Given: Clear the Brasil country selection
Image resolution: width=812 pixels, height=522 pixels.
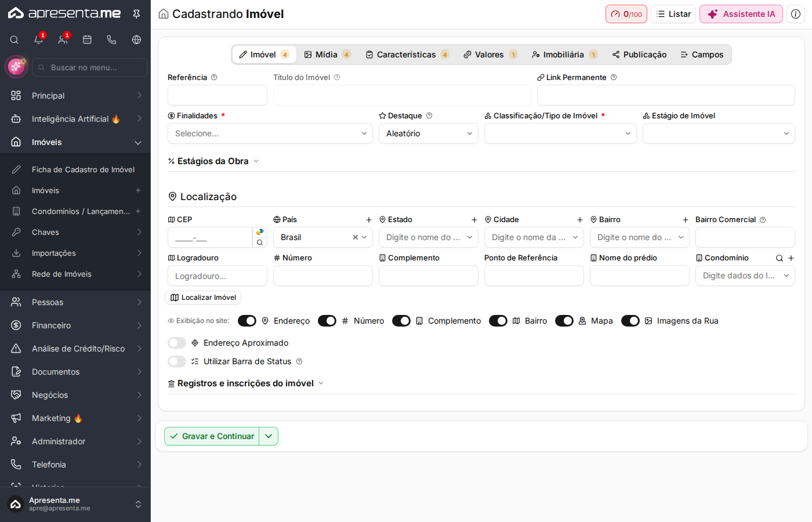Looking at the screenshot, I should (x=356, y=237).
